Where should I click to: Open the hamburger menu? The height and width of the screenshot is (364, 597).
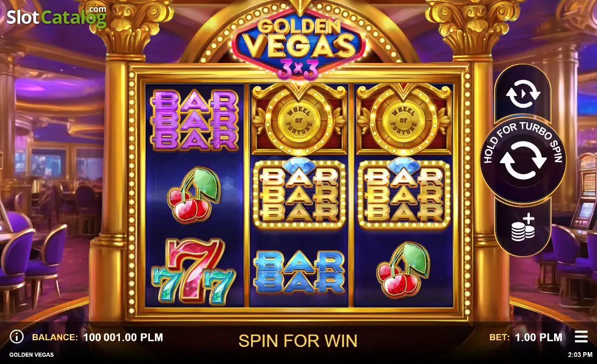[581, 337]
